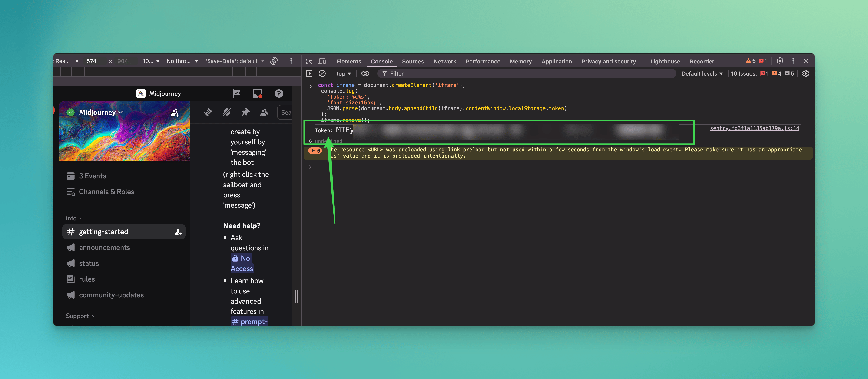Clear the console using the circle-slash icon

(322, 73)
